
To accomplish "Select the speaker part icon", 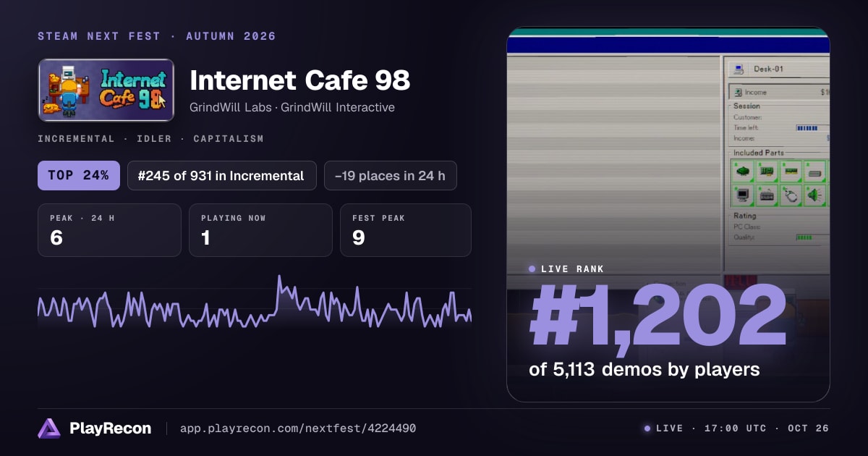I will [x=816, y=195].
